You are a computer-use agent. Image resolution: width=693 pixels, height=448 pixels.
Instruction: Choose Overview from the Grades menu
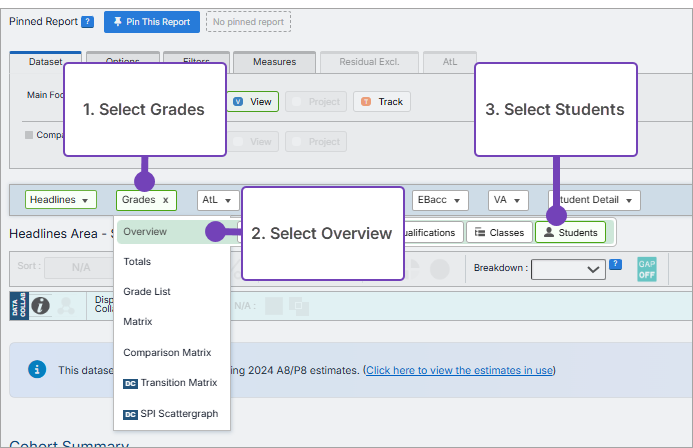tap(145, 232)
